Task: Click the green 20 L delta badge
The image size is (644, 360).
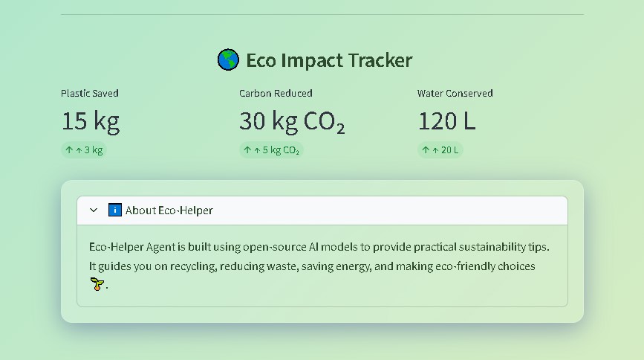Action: 440,150
